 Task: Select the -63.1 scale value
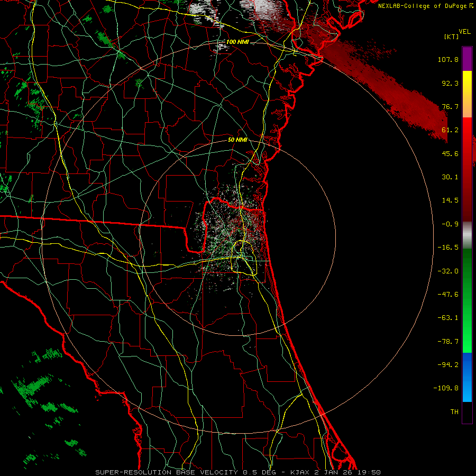448,318
